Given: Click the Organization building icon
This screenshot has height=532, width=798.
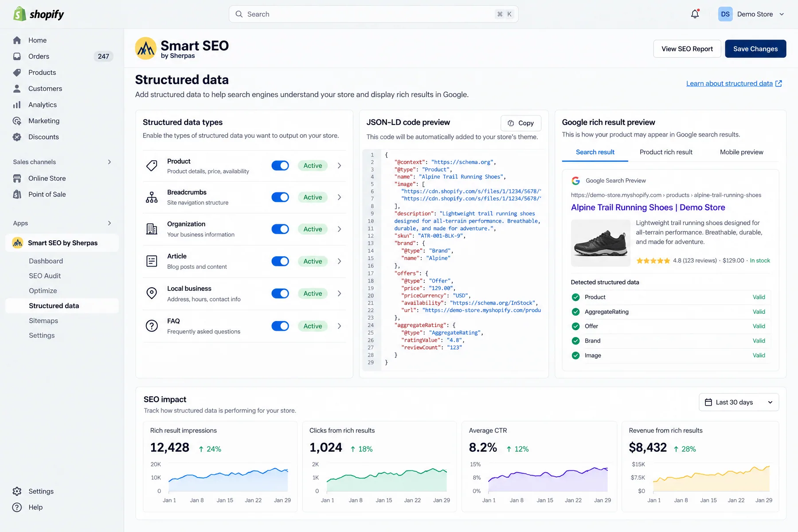Looking at the screenshot, I should click(x=152, y=229).
